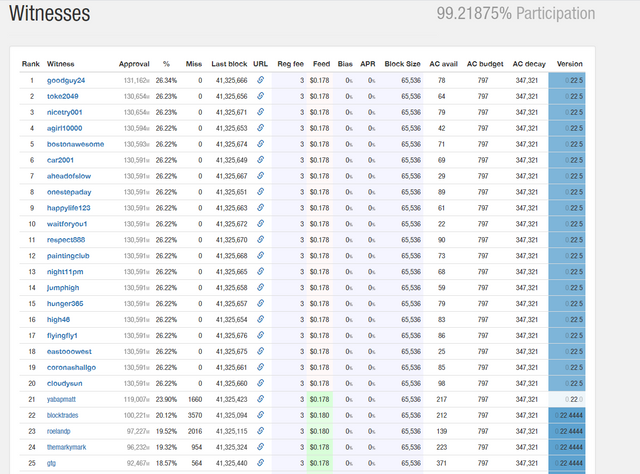Open URL link icon for bostonawesome
Image resolution: width=640 pixels, height=474 pixels.
260,144
